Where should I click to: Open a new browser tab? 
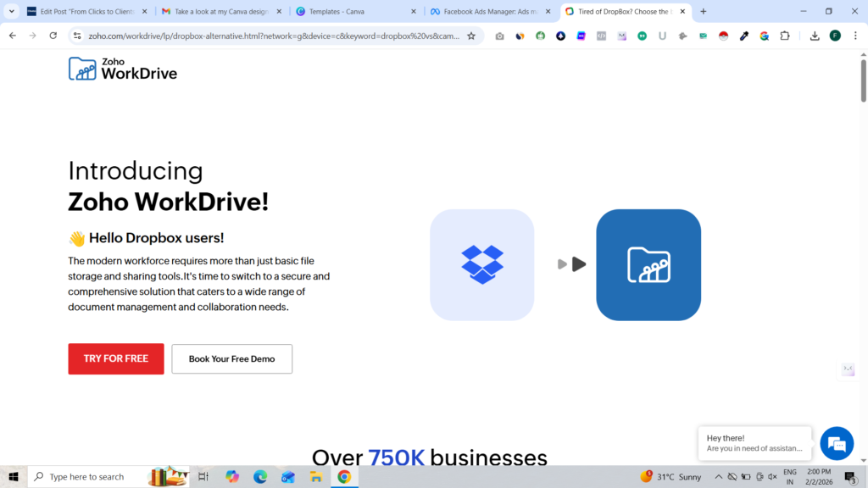click(704, 12)
